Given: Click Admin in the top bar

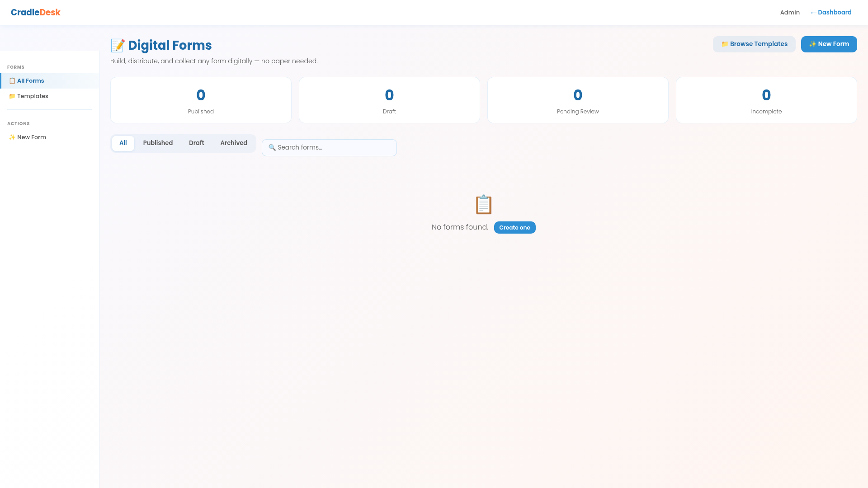Looking at the screenshot, I should (x=789, y=12).
